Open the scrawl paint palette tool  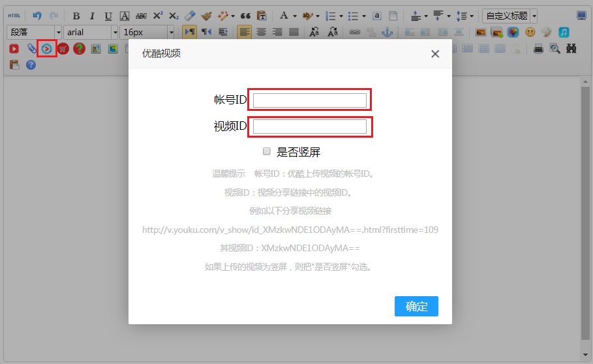tap(547, 32)
